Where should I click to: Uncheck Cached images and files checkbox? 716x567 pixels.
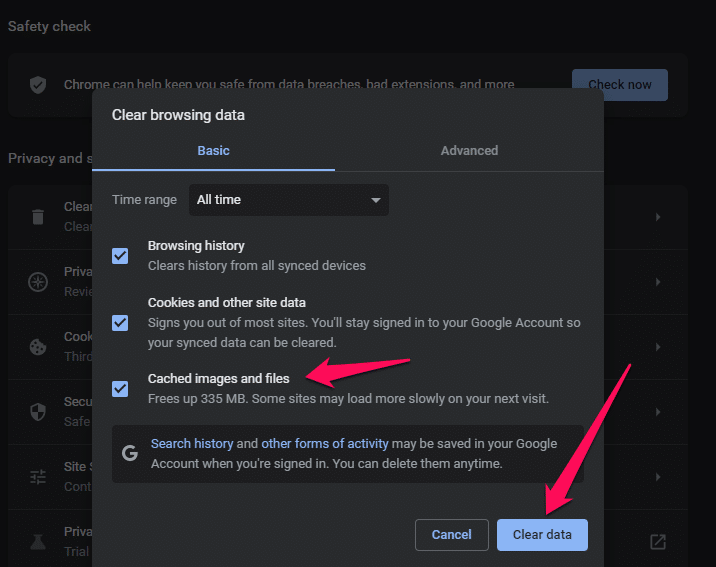click(120, 389)
